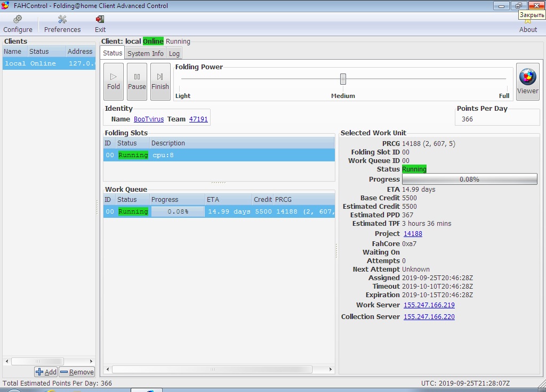Open the Configure toolbar item

pyautogui.click(x=18, y=24)
